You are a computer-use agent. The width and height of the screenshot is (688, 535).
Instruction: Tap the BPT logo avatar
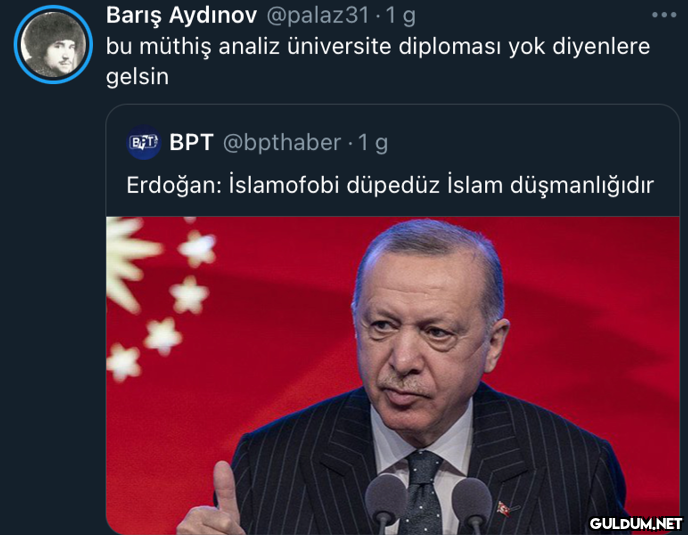point(144,142)
